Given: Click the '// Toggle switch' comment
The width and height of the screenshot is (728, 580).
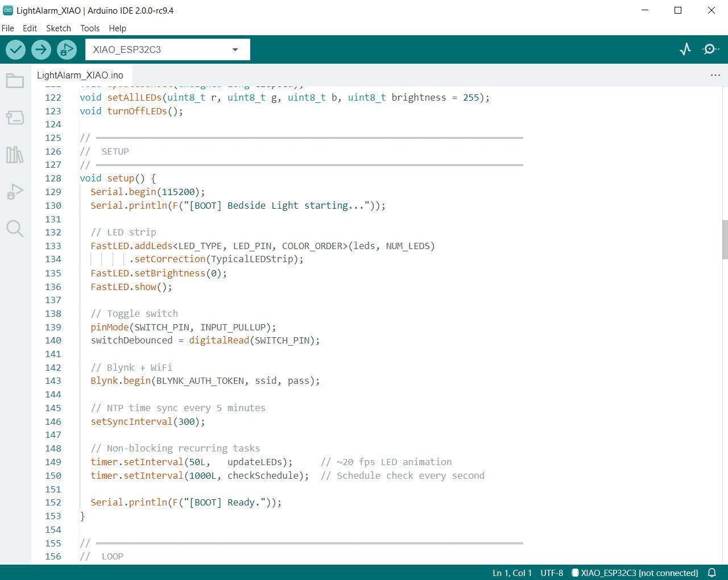Looking at the screenshot, I should click(x=134, y=314).
